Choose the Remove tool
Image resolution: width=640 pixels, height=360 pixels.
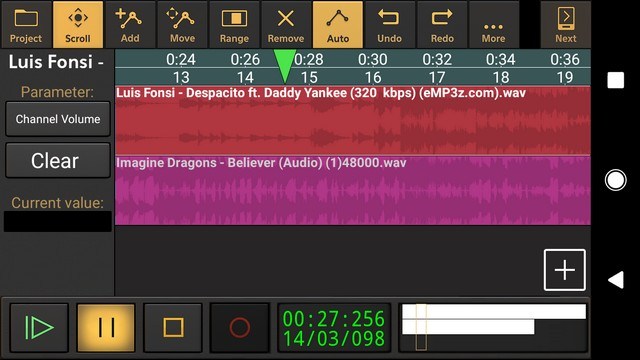point(286,24)
